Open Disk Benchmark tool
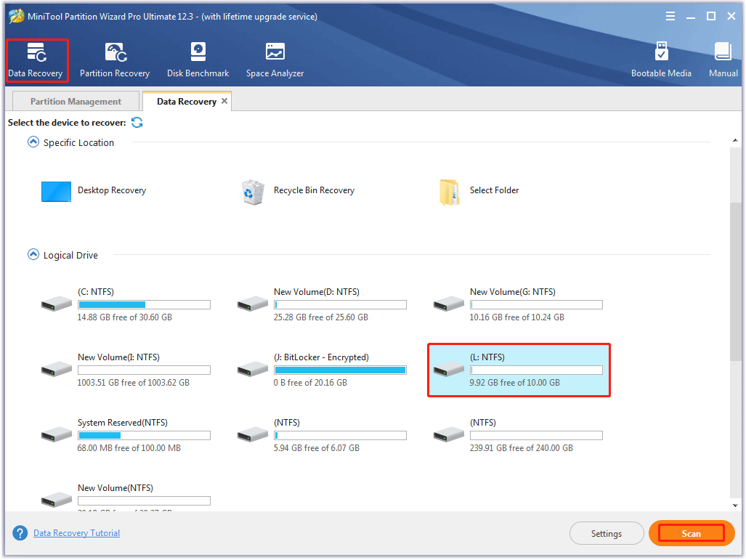This screenshot has width=746, height=560. [x=198, y=60]
